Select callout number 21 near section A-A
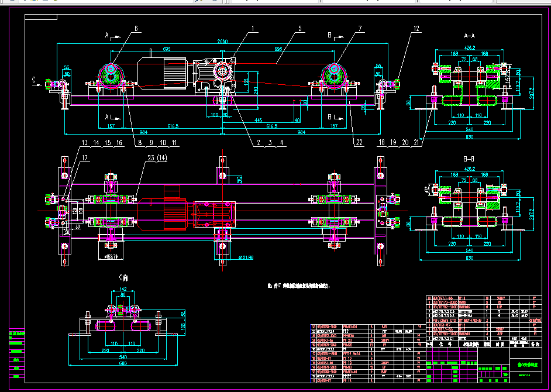 [416, 142]
